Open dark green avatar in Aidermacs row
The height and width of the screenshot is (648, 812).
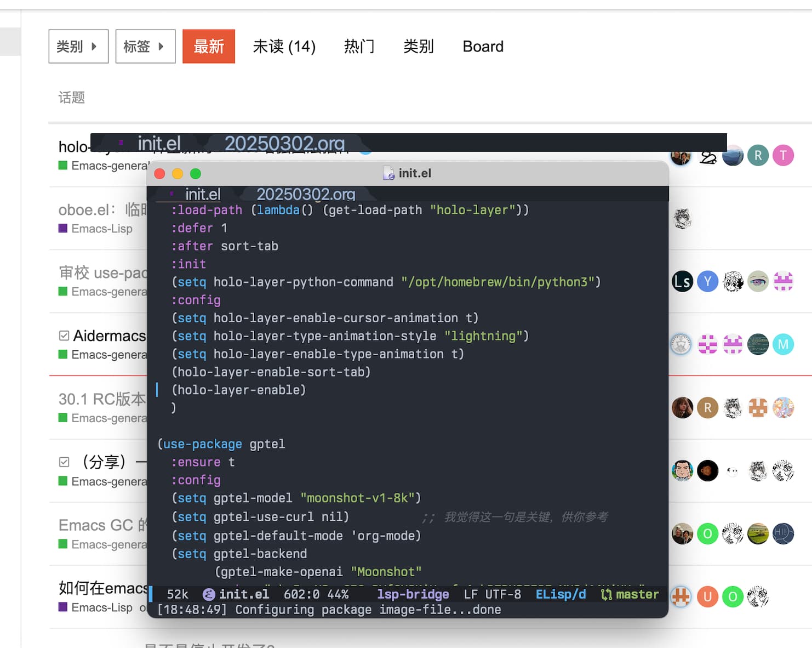pos(758,345)
